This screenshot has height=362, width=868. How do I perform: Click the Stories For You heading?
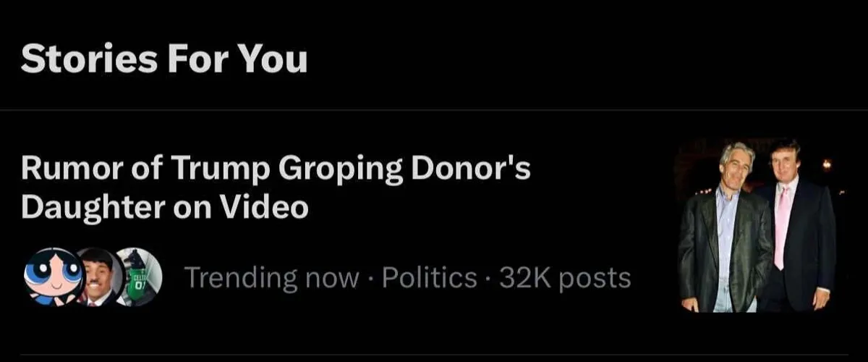coord(164,59)
